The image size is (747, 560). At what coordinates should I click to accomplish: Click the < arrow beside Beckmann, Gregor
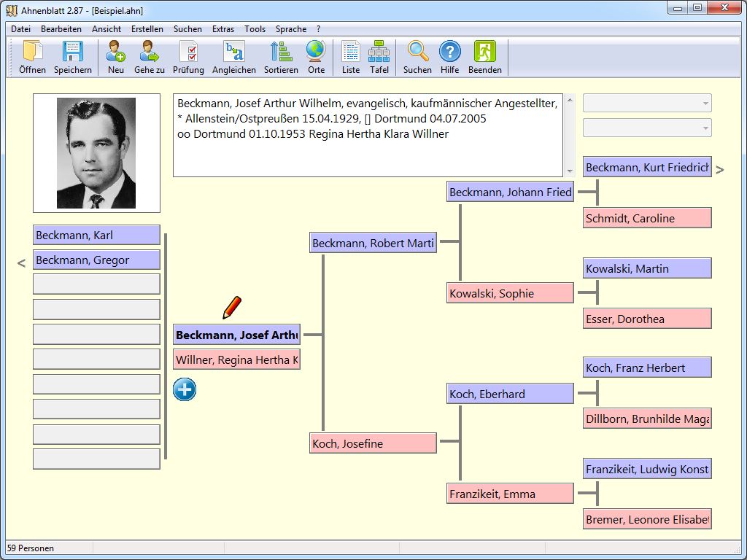[21, 262]
